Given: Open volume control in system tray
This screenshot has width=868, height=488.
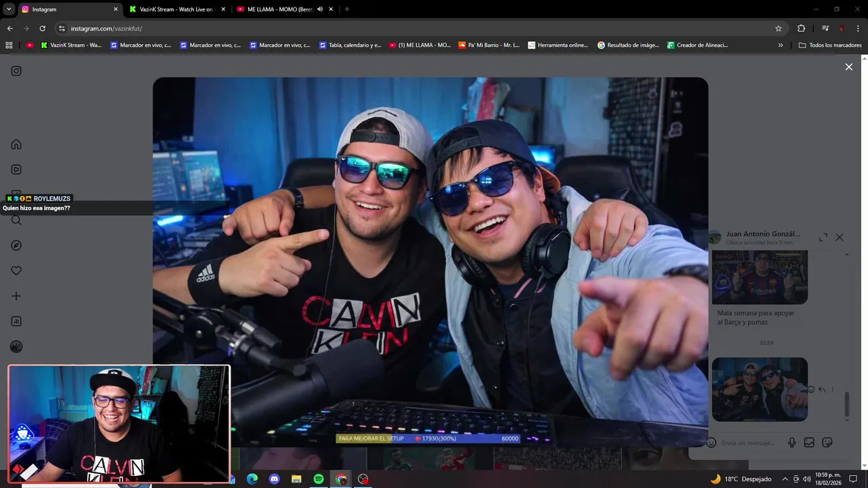Looking at the screenshot, I should coord(807,479).
